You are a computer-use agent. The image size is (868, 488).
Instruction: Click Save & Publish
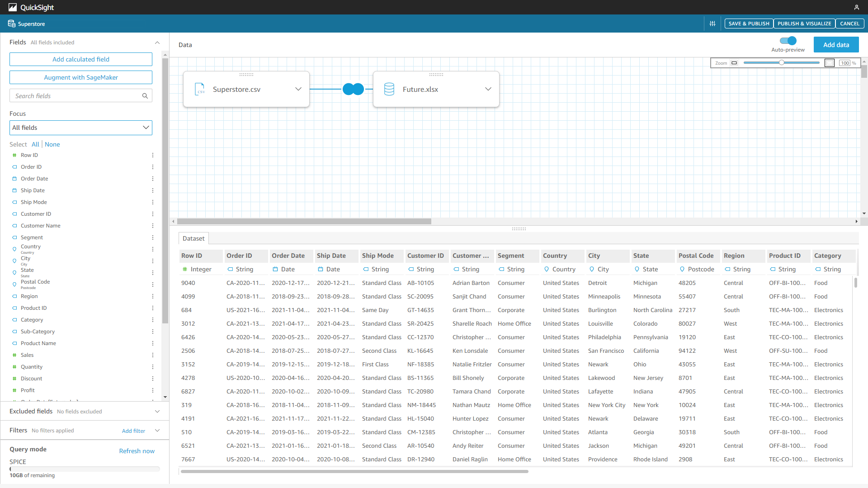(749, 24)
